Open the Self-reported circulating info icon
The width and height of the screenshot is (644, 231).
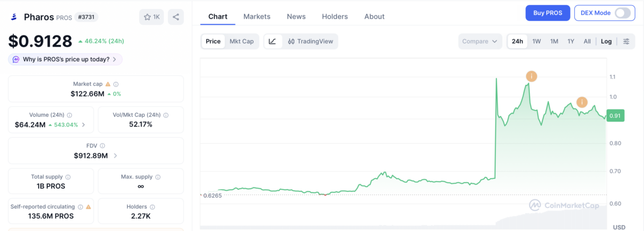coord(80,207)
